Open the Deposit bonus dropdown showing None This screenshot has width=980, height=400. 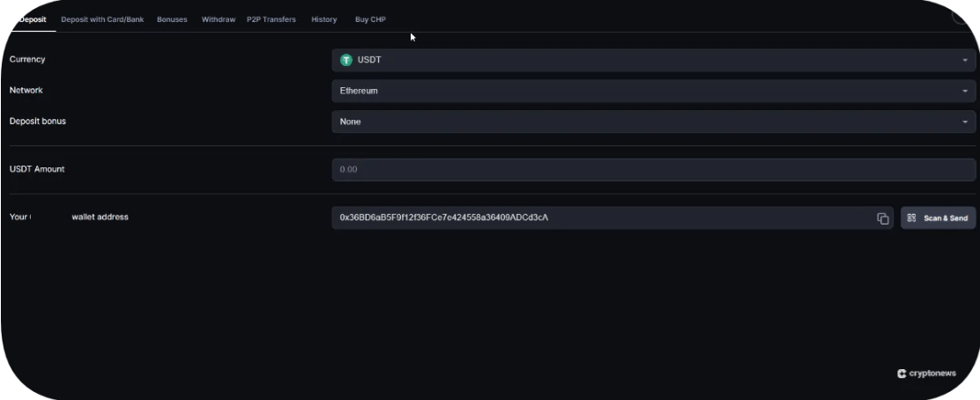[x=652, y=122]
